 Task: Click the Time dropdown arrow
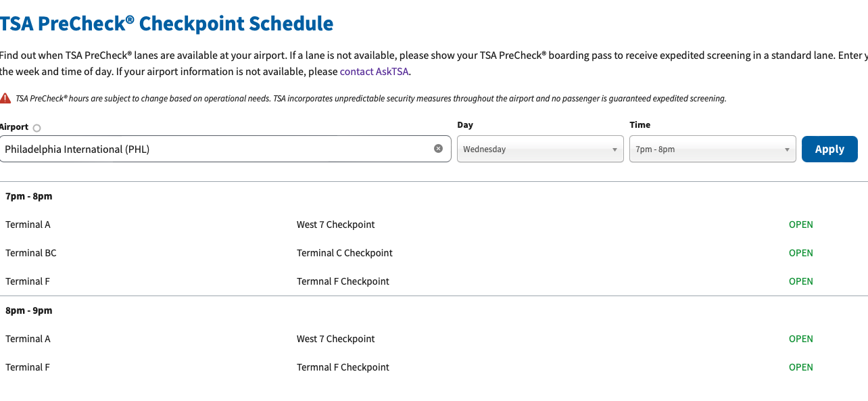click(787, 150)
